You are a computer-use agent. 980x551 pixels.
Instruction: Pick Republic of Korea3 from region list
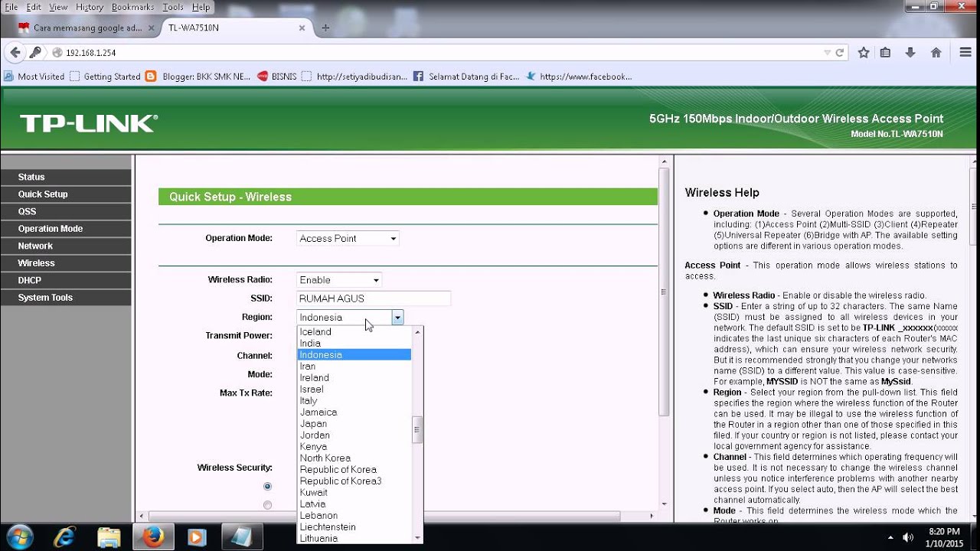coord(354,481)
